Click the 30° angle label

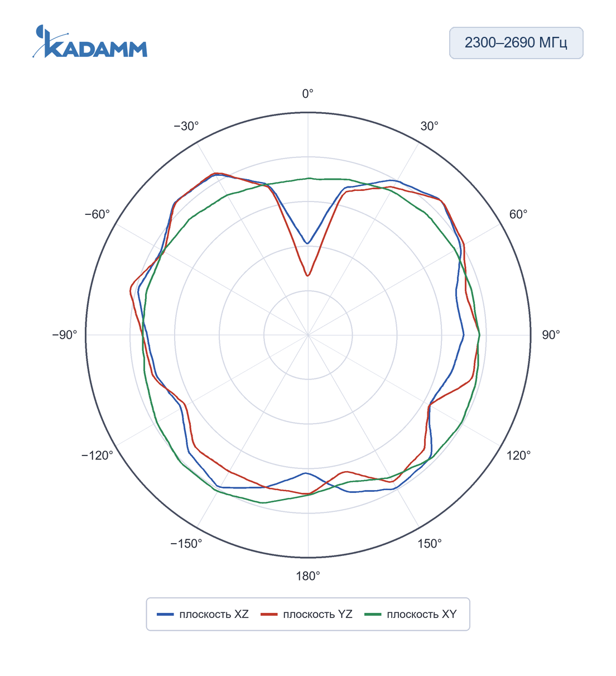430,126
